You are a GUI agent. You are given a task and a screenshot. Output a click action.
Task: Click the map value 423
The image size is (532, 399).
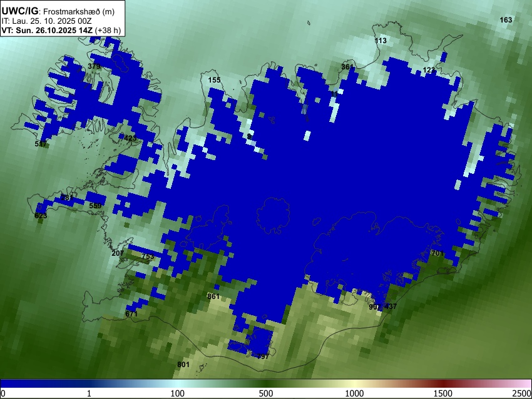(x=130, y=138)
